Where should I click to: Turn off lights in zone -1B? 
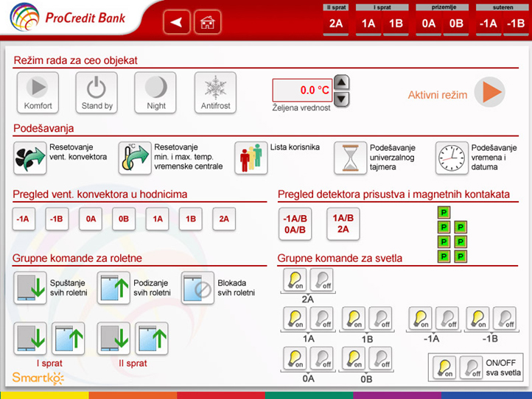(505, 318)
